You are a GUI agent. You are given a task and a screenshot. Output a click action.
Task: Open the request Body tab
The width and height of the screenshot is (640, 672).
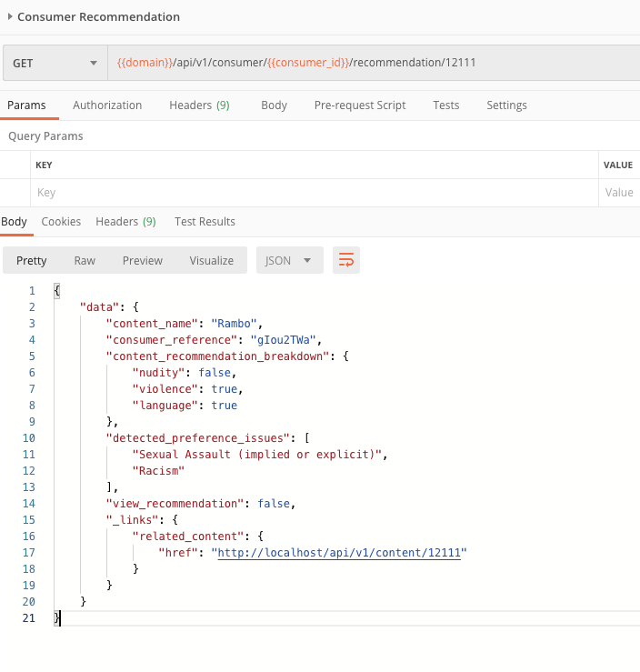[x=275, y=105]
